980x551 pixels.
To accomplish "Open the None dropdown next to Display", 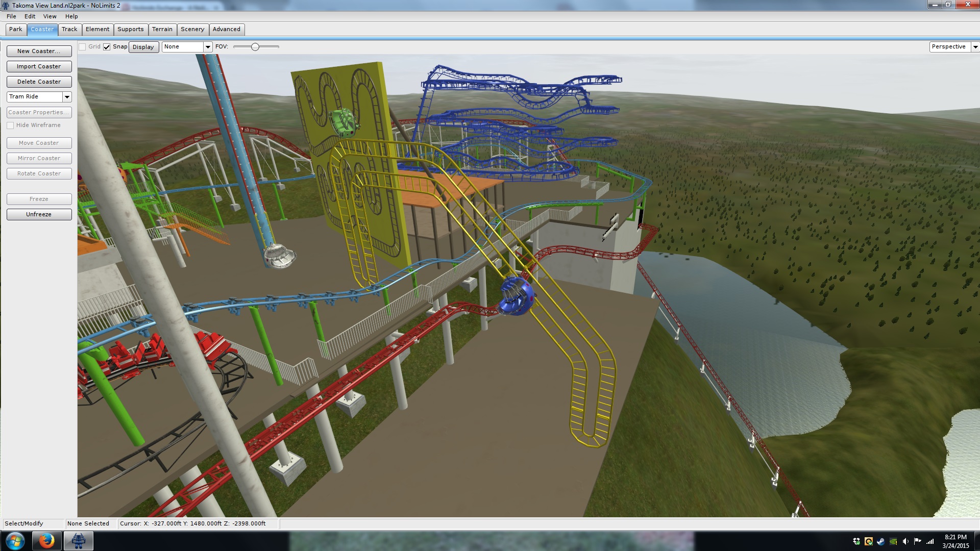I will pos(207,47).
